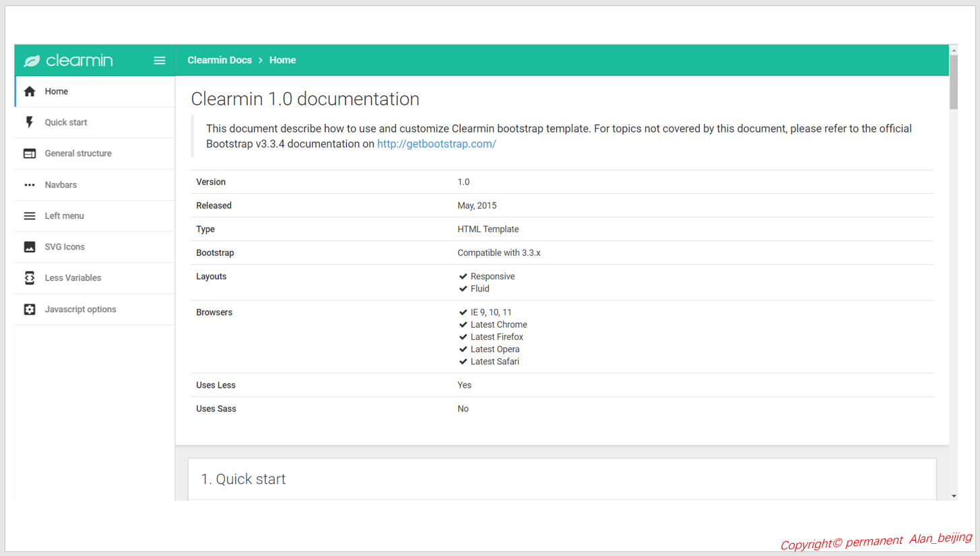Screen dimensions: 980x556
Task: Click the Bootstrap row label
Action: coord(216,253)
